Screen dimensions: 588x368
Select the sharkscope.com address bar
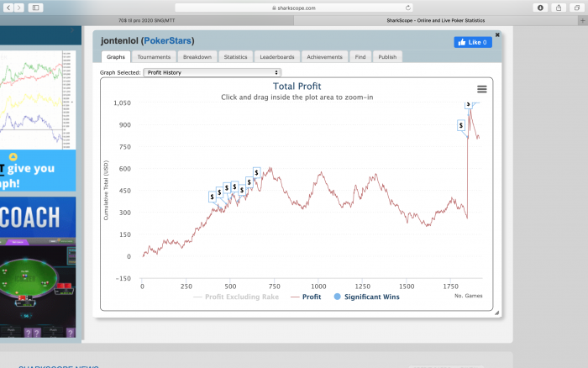click(x=294, y=8)
